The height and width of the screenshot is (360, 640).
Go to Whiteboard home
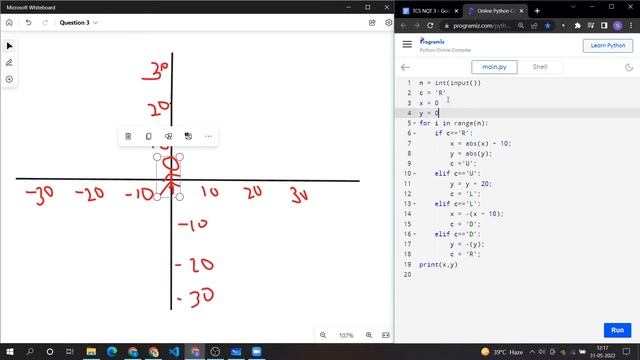click(x=9, y=22)
